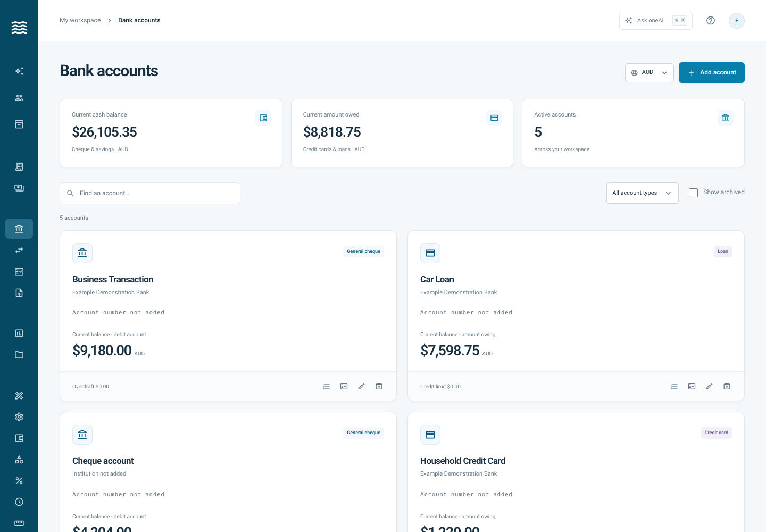The height and width of the screenshot is (532, 766).
Task: Click the Overdraft $0.00 text
Action: coord(90,387)
